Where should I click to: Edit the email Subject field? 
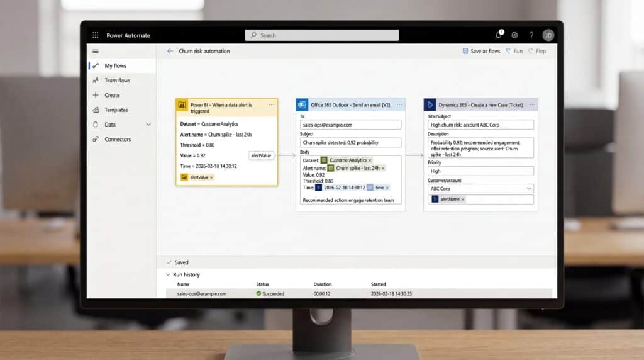350,143
